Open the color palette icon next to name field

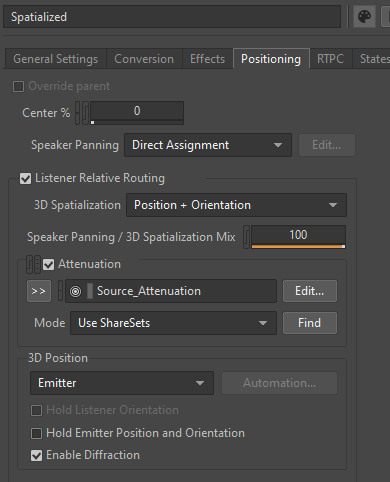[364, 17]
